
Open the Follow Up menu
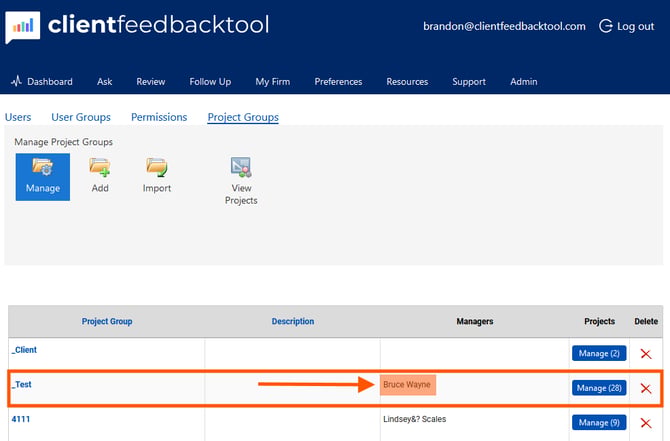[210, 82]
